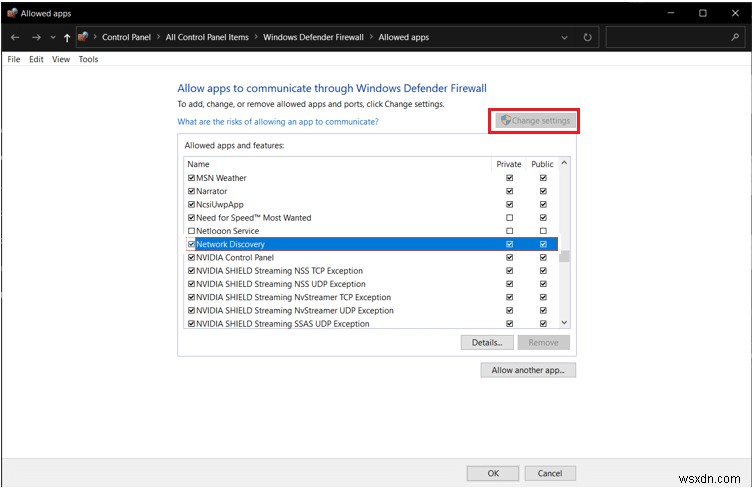Toggle Public for Network Discovery

coord(543,244)
